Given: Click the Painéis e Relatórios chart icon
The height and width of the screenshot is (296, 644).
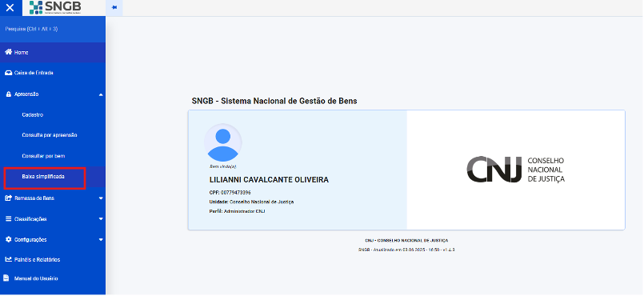Looking at the screenshot, I should tap(8, 259).
